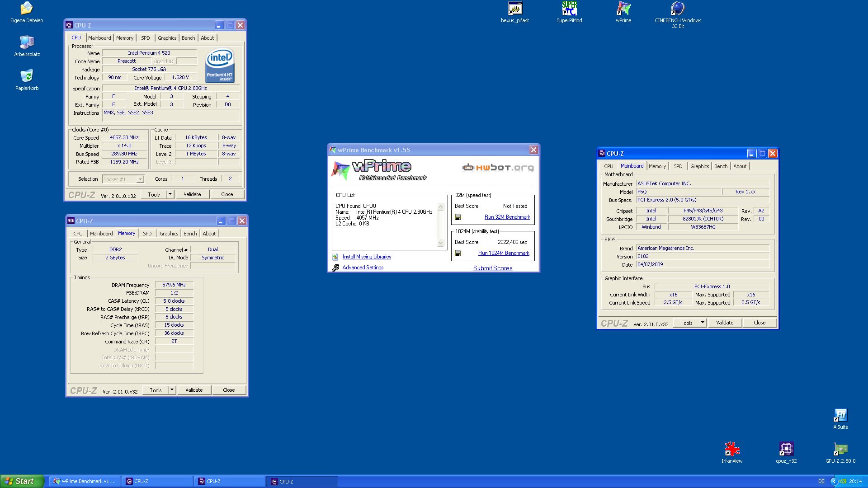Click Submit Scores link
This screenshot has height=488, width=868.
493,268
